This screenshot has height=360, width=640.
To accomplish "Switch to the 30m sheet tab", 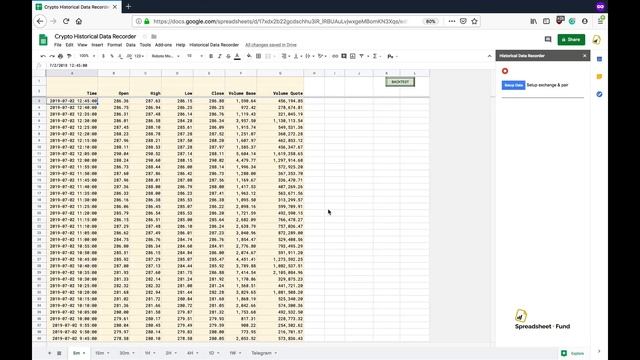I will coord(127,353).
